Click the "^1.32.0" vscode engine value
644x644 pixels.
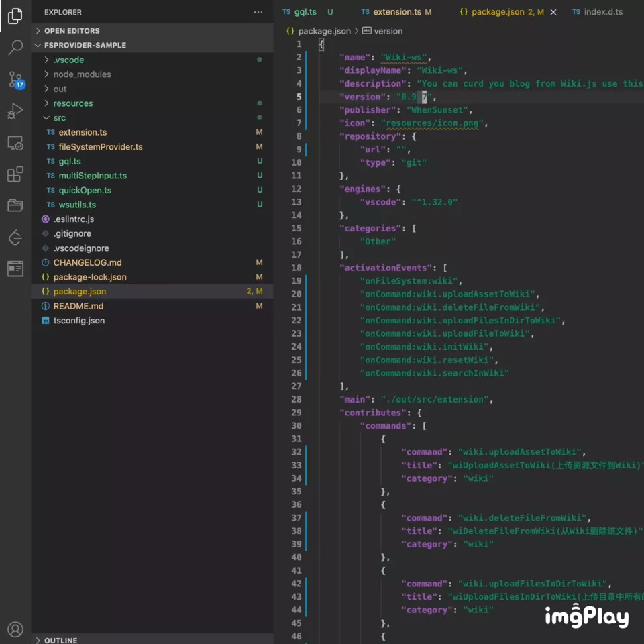coord(435,202)
